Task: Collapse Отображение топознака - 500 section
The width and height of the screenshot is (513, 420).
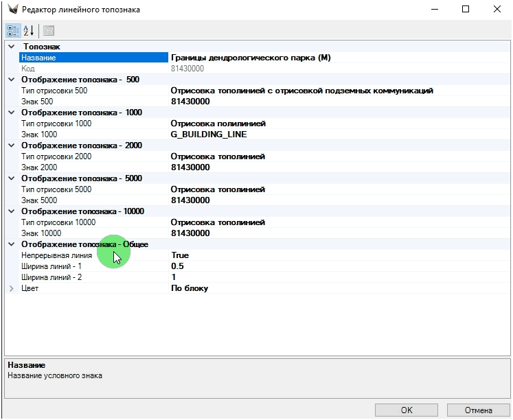Action: point(11,80)
